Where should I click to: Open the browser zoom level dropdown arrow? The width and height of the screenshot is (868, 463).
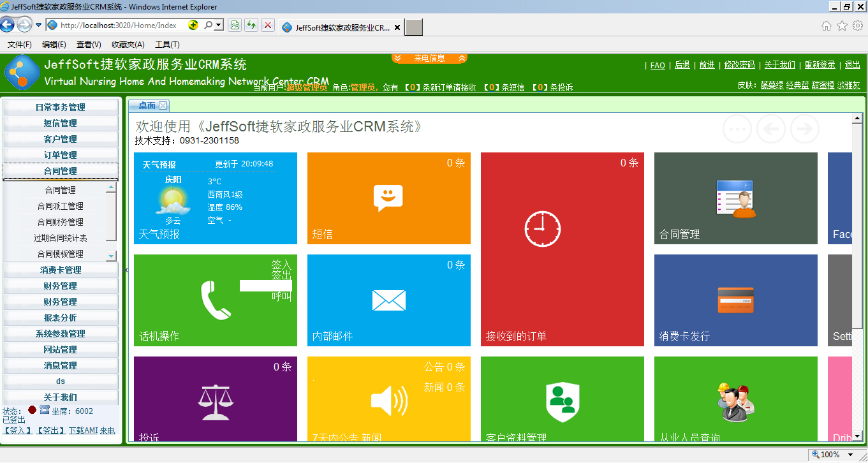tap(850, 455)
